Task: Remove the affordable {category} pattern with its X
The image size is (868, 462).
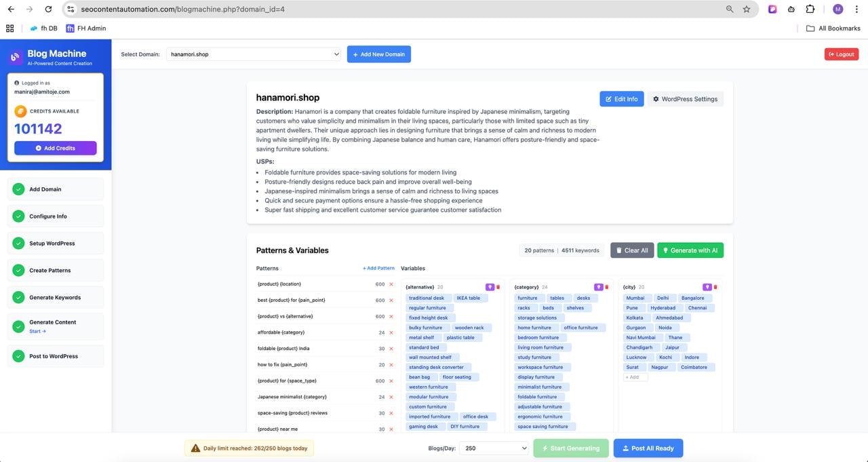Action: [x=391, y=332]
